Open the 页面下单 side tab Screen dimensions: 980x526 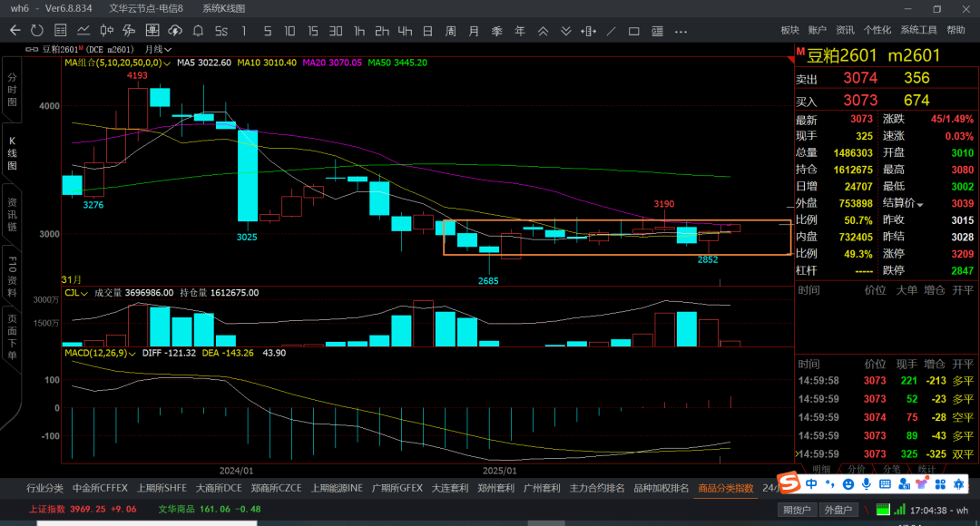click(x=12, y=337)
